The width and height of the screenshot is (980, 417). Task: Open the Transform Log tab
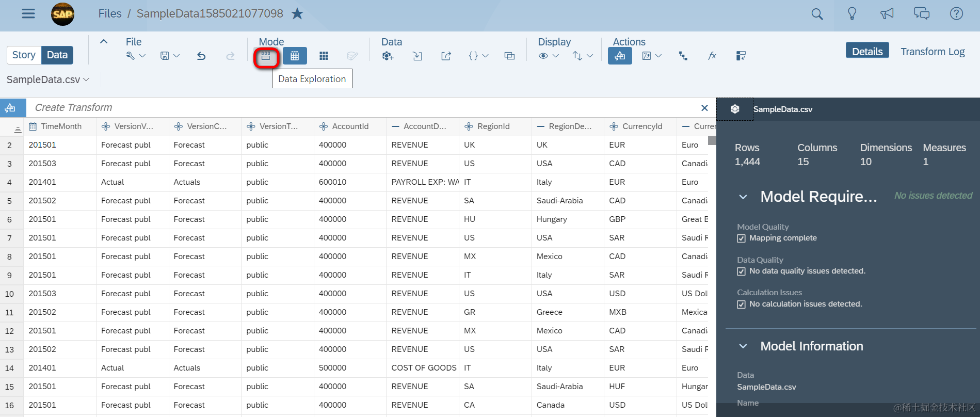[933, 52]
